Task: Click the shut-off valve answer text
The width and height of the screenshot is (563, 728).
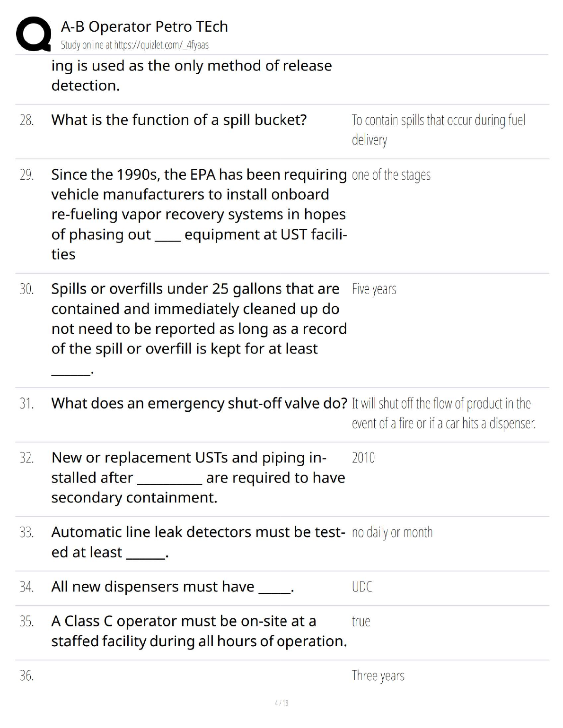Action: (x=443, y=413)
